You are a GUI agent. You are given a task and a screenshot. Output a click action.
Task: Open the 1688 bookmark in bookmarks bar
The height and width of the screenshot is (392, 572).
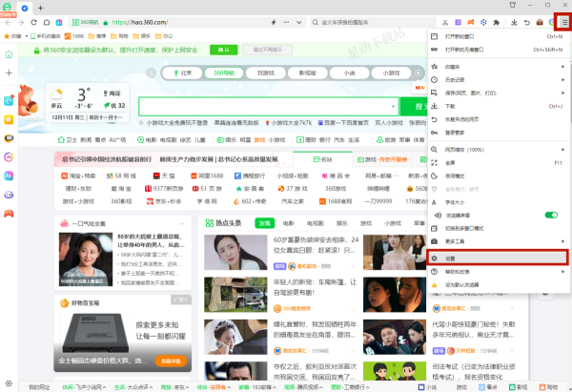pyautogui.click(x=74, y=36)
